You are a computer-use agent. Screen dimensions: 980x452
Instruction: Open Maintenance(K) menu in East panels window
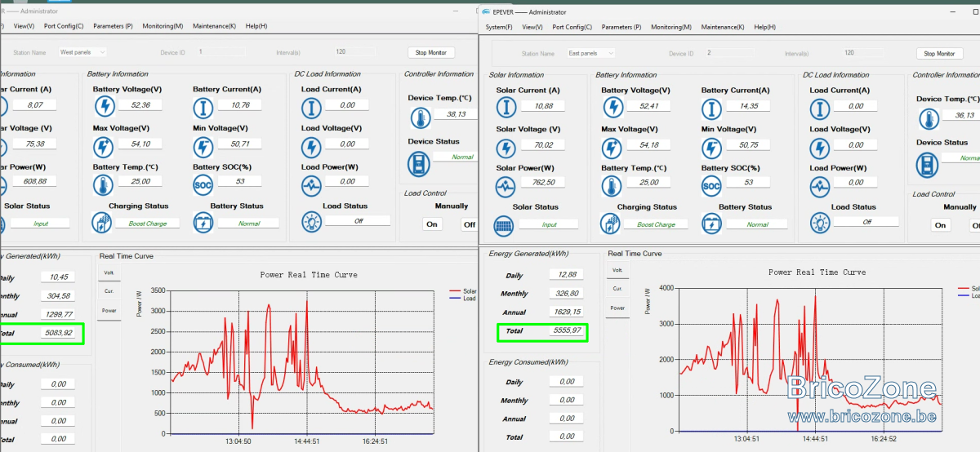(723, 27)
